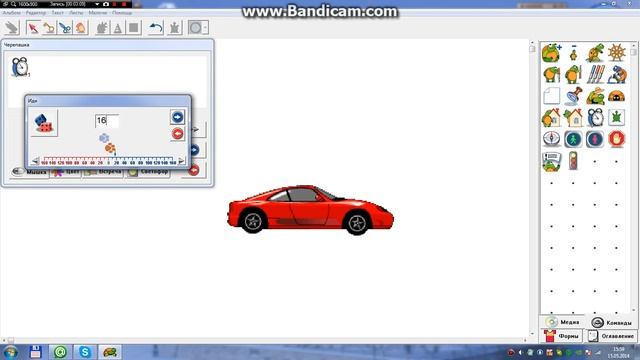Click the alarm clock in the Черепашка dialog
Screen dimensions: 640x360
click(x=20, y=67)
